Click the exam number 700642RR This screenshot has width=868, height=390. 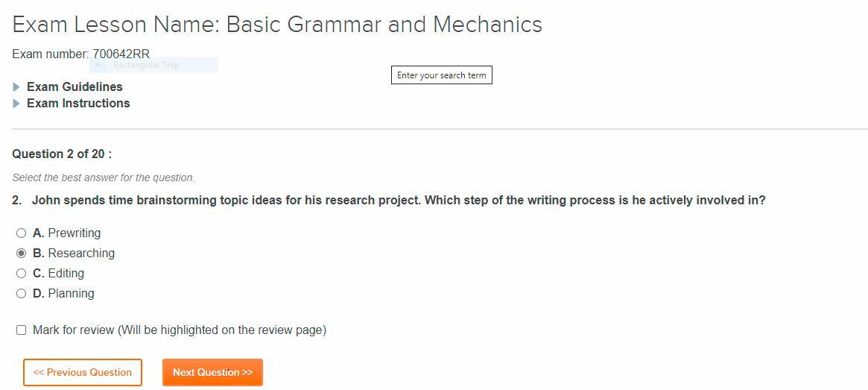(121, 54)
